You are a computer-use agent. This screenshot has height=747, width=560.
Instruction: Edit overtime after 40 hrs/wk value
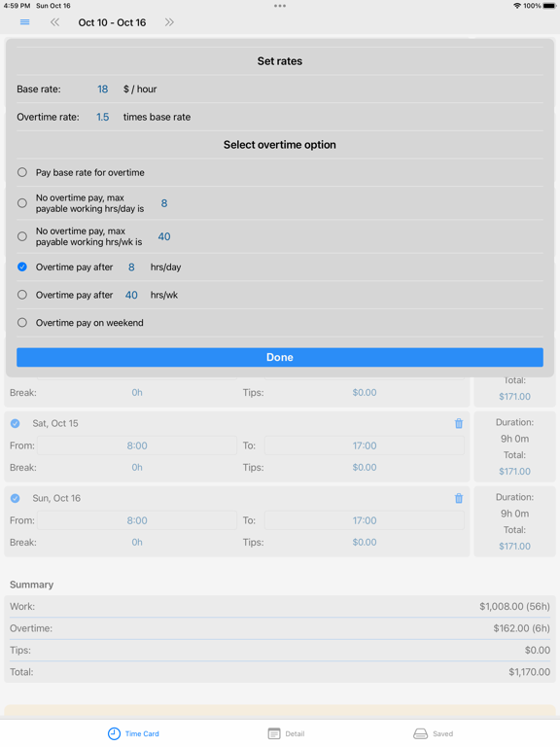[x=131, y=295]
